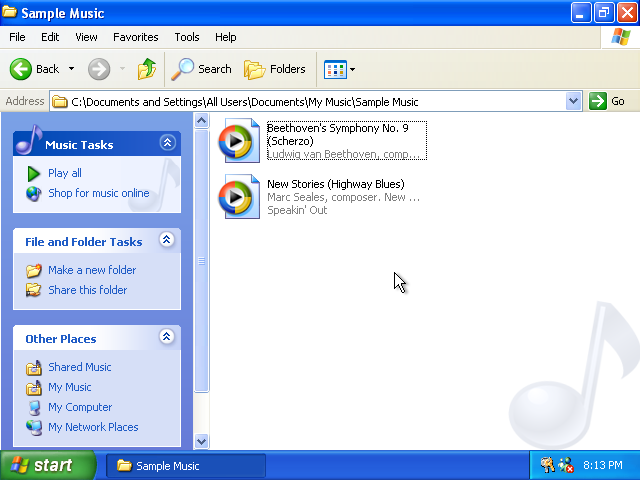Click the folder icon in address bar
The height and width of the screenshot is (480, 640).
(60, 101)
